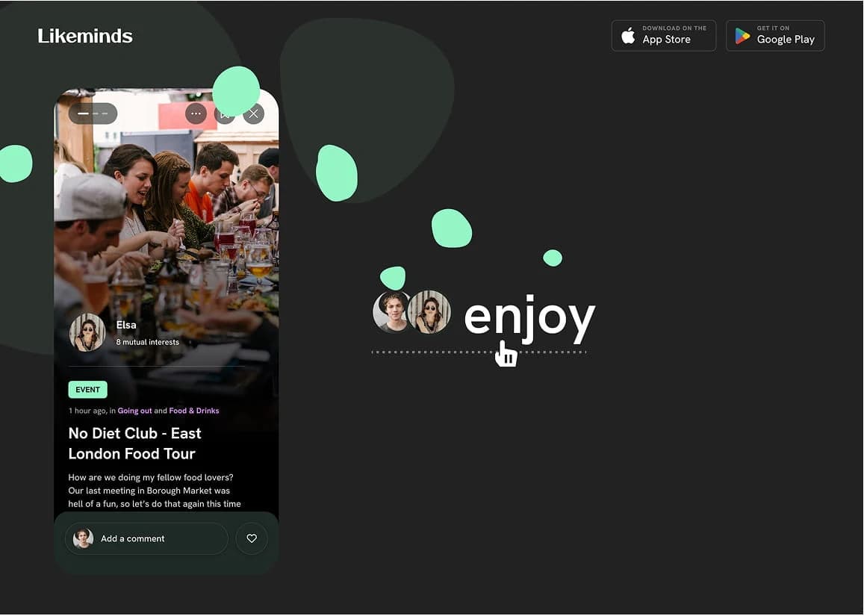The image size is (864, 616).
Task: Open the 'Food & Drinks' category link
Action: click(194, 411)
